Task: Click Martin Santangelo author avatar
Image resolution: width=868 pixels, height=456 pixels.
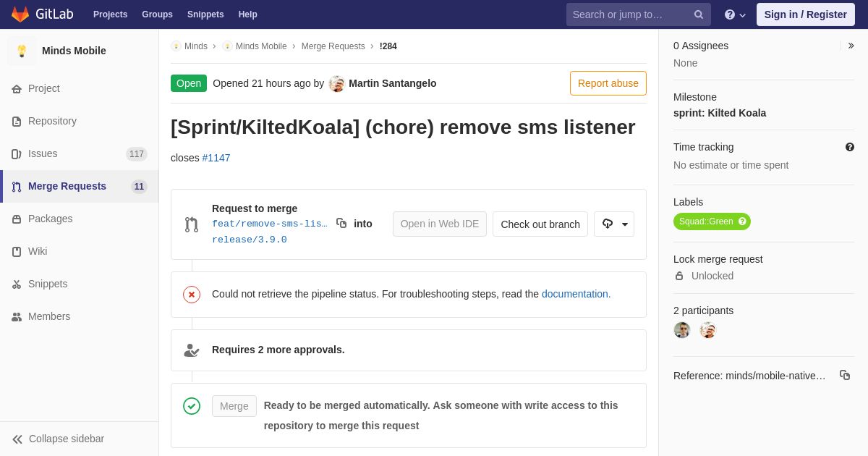Action: [x=337, y=83]
